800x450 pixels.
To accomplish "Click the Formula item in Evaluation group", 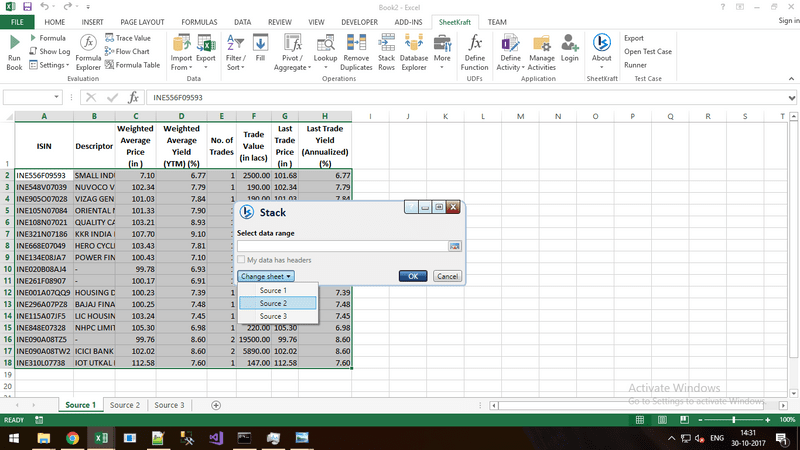I will [47, 38].
